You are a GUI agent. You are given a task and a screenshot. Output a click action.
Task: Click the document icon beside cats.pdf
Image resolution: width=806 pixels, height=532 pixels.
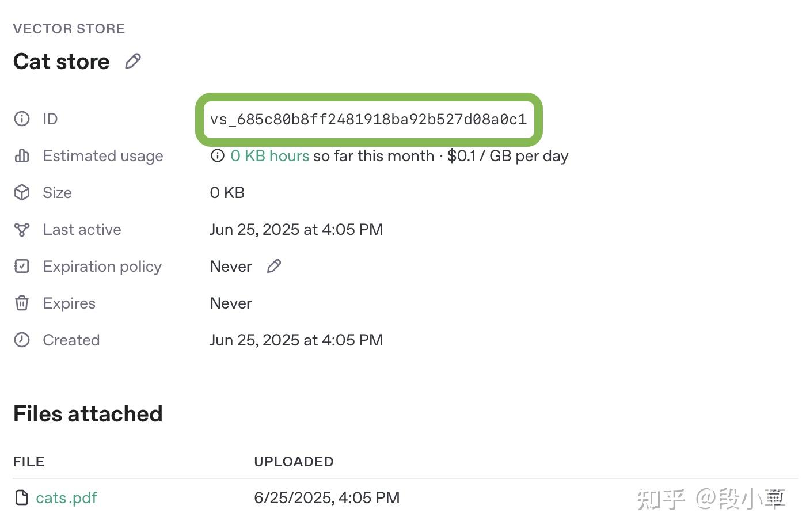[x=21, y=497]
